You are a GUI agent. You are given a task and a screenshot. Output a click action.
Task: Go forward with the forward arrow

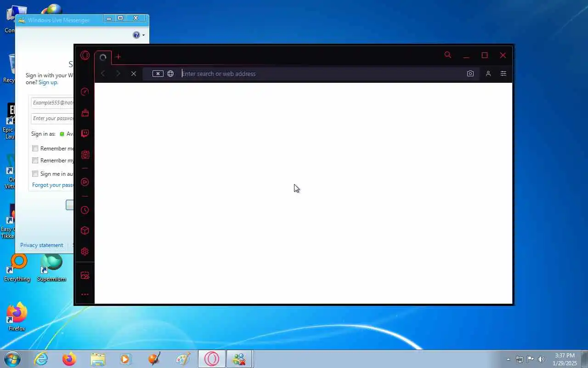(118, 74)
